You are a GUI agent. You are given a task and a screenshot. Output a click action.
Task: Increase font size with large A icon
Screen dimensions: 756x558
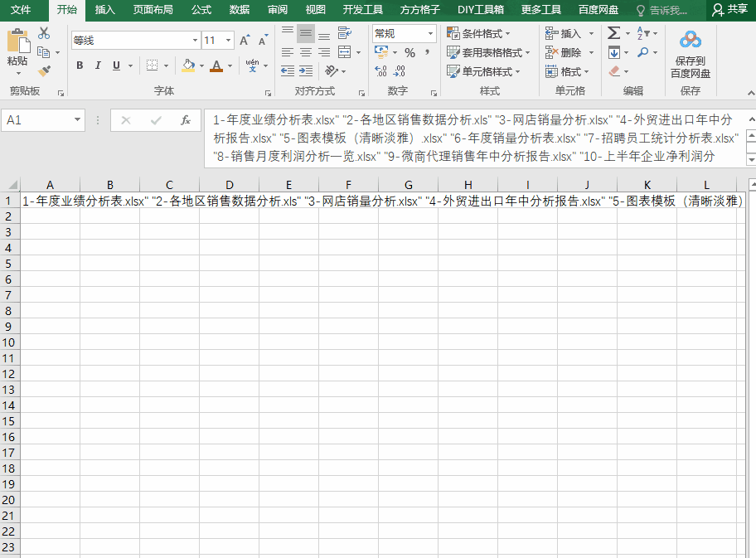pyautogui.click(x=245, y=40)
